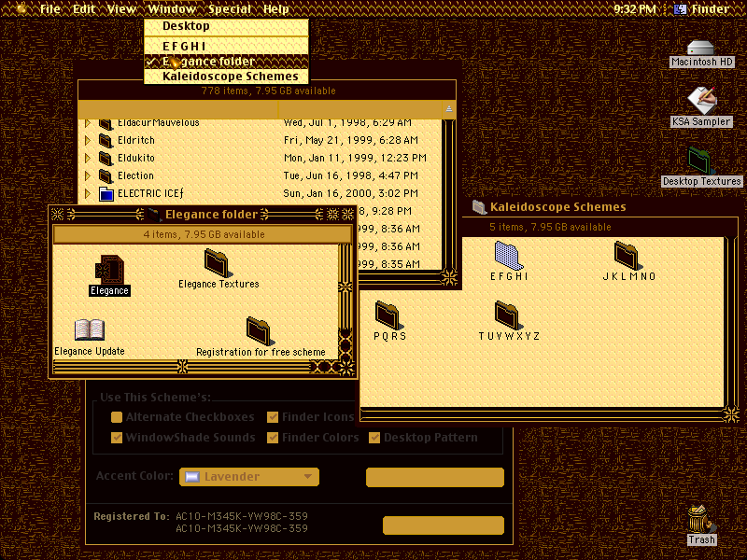Click the sort order triangle button in list header
The height and width of the screenshot is (560, 747).
(x=449, y=109)
